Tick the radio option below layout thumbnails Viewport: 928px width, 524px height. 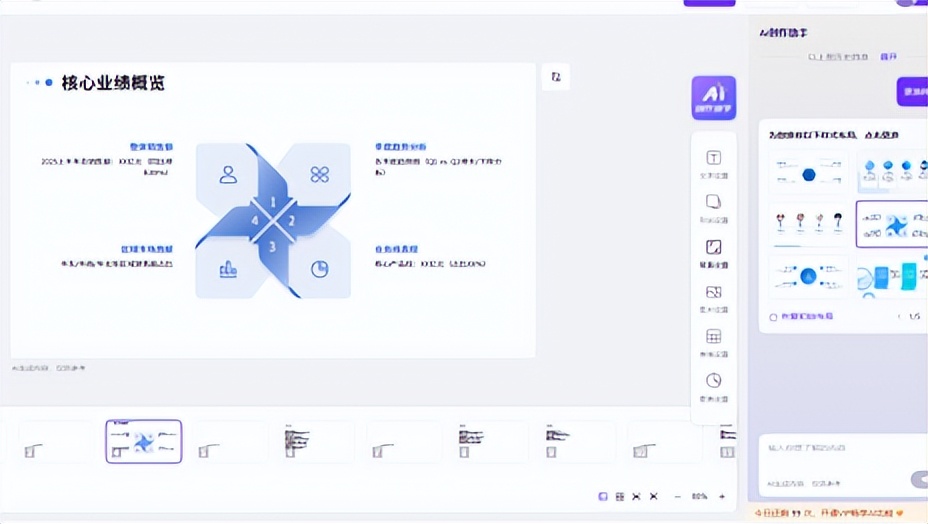(773, 317)
